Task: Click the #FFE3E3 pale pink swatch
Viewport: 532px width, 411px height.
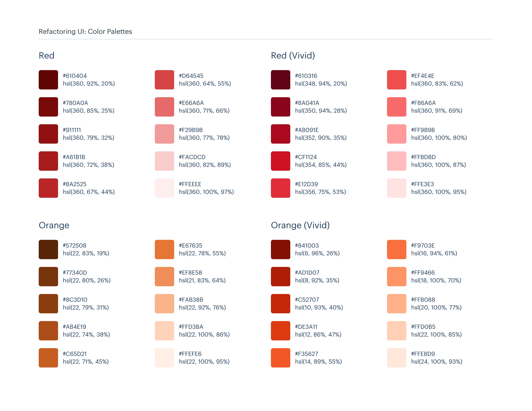Action: coord(397,188)
